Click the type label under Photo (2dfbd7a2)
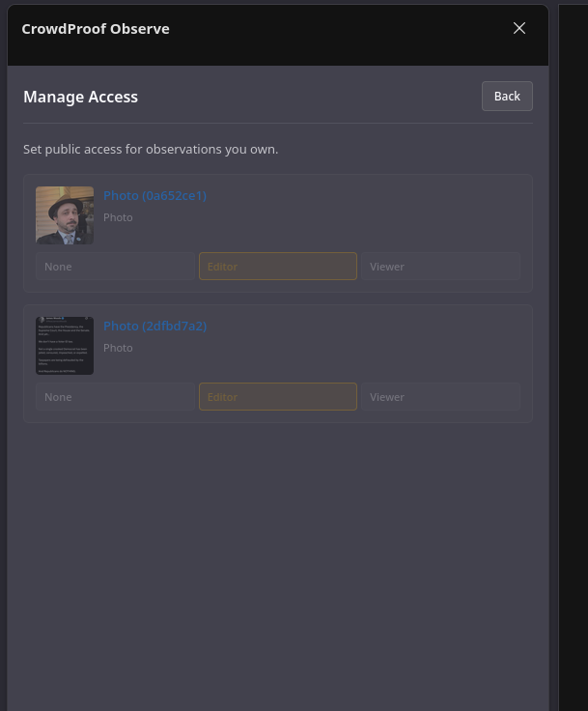This screenshot has height=711, width=588. pyautogui.click(x=118, y=348)
